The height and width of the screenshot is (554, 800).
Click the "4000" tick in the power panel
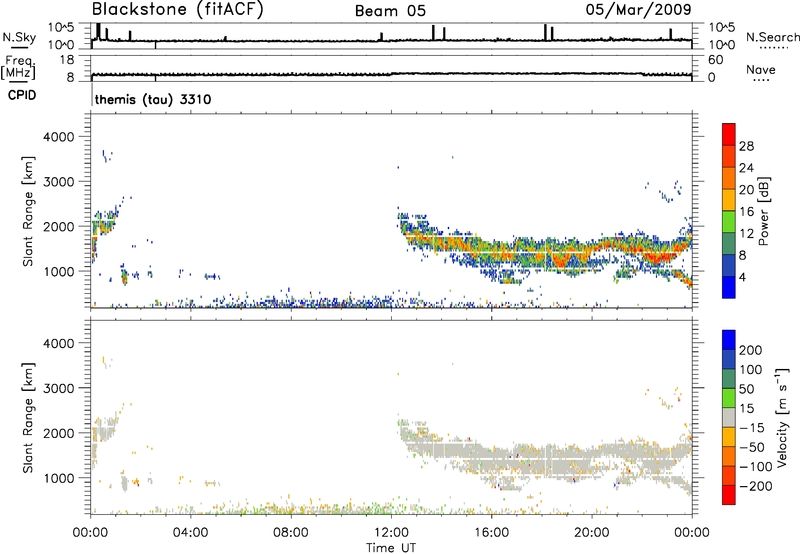(x=58, y=137)
